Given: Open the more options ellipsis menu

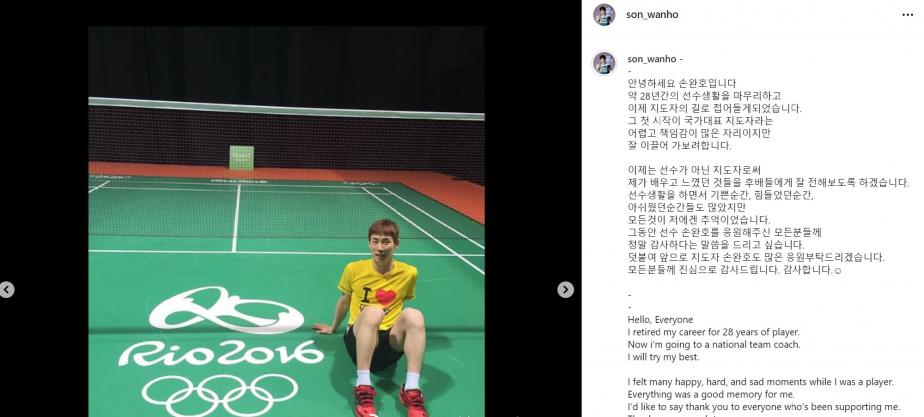Looking at the screenshot, I should pyautogui.click(x=908, y=15).
